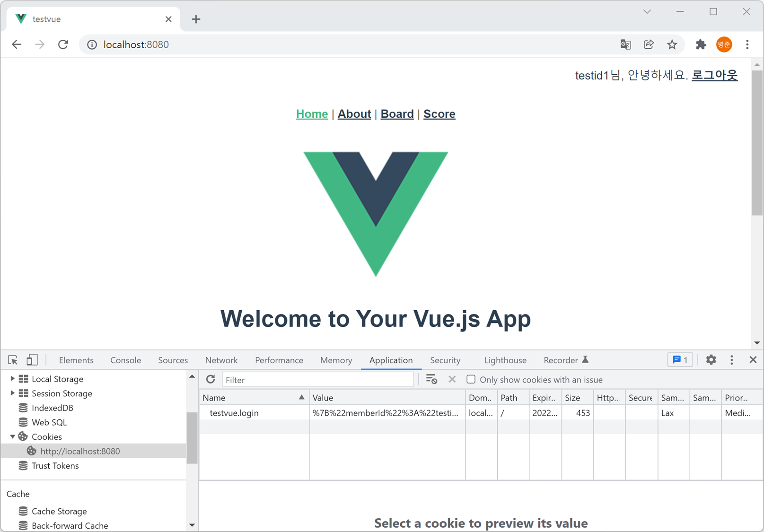Open the Google Translate icon
Viewport: 764px width, 532px height.
pyautogui.click(x=625, y=44)
